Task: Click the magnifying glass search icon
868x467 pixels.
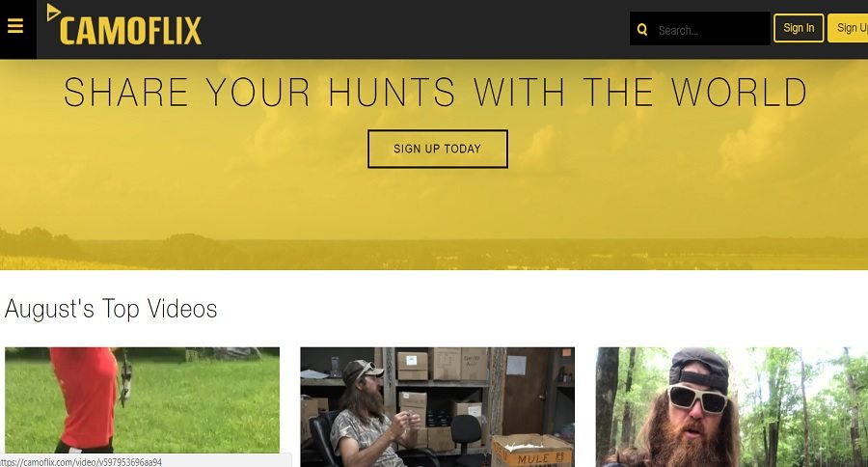Action: (x=642, y=29)
